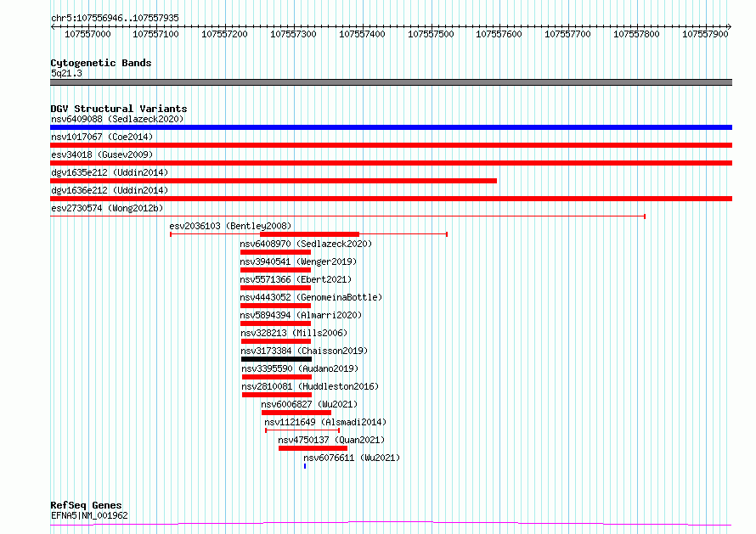Screen dimensions: 756x534
Task: Click the dgv1636e212 red variant bar
Action: click(391, 199)
